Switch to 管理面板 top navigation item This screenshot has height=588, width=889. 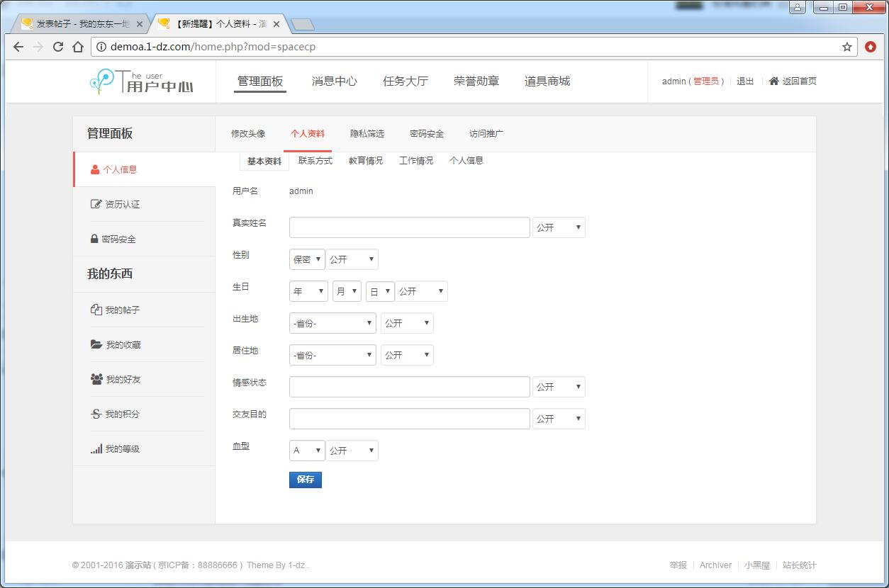[260, 81]
